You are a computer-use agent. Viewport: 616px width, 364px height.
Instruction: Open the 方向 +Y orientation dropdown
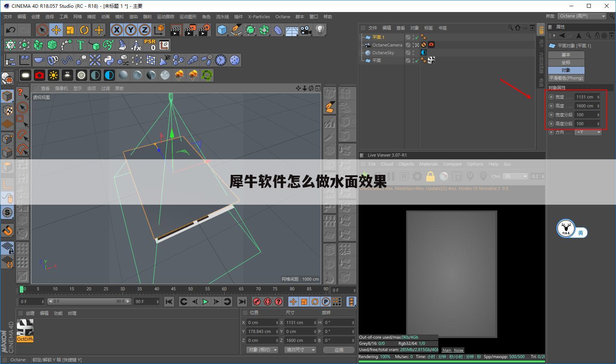pos(588,132)
